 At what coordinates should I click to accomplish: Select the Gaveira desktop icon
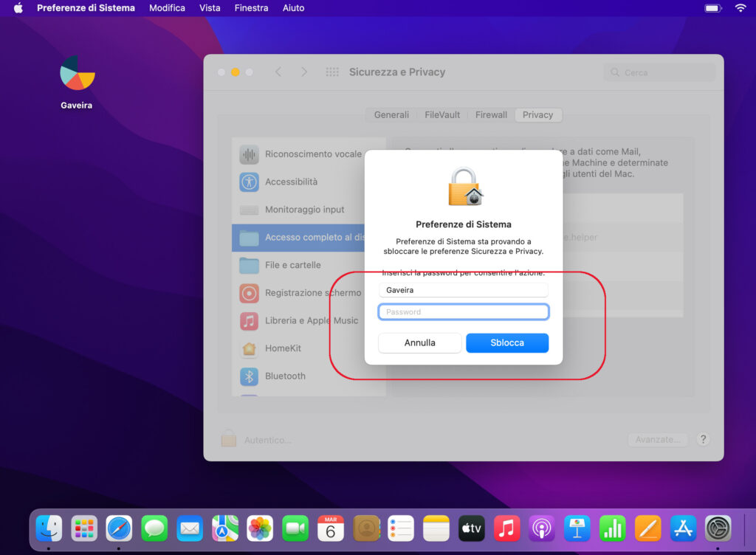[x=77, y=83]
